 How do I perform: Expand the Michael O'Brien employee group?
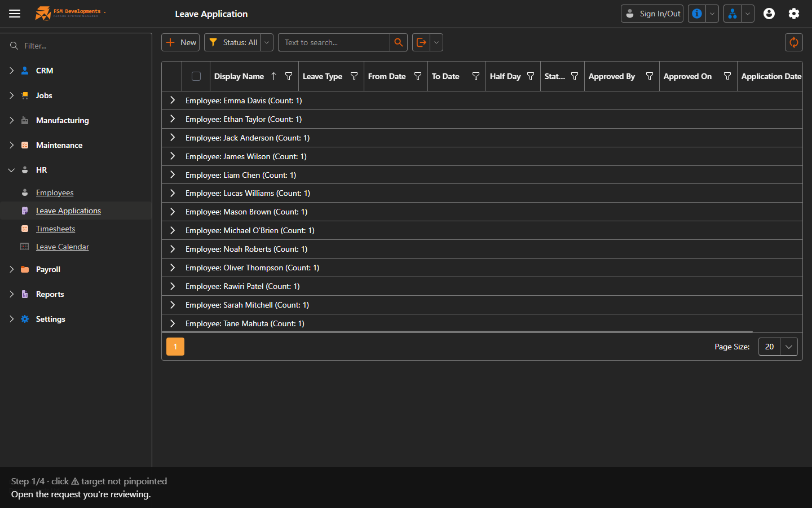tap(173, 230)
